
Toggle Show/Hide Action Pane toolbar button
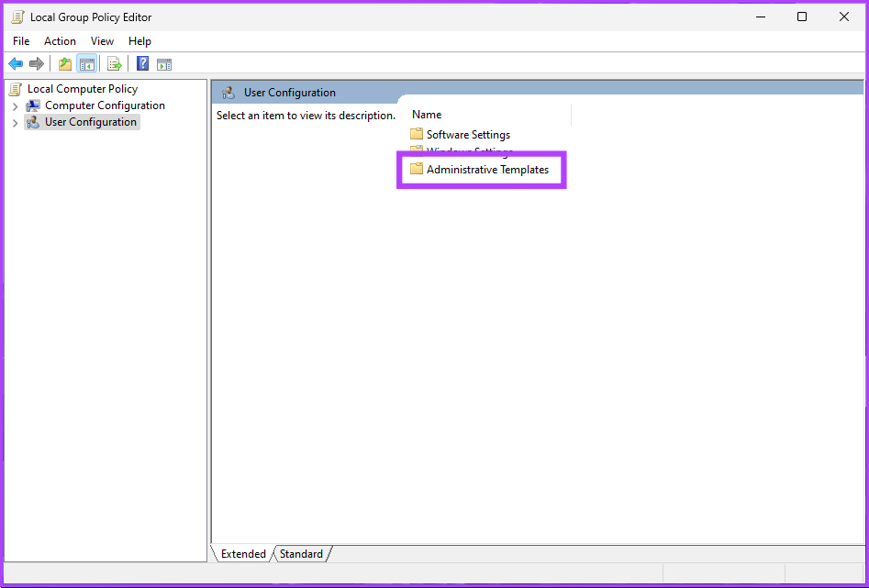[164, 64]
